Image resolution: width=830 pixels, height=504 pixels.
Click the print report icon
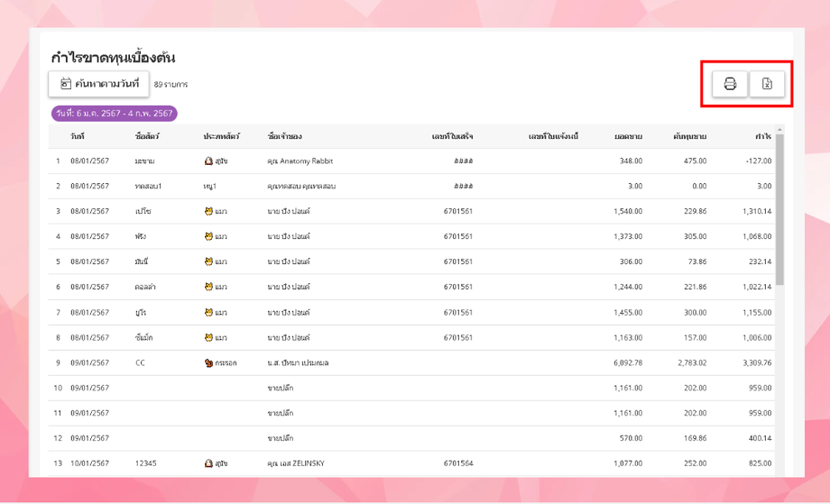pos(730,84)
